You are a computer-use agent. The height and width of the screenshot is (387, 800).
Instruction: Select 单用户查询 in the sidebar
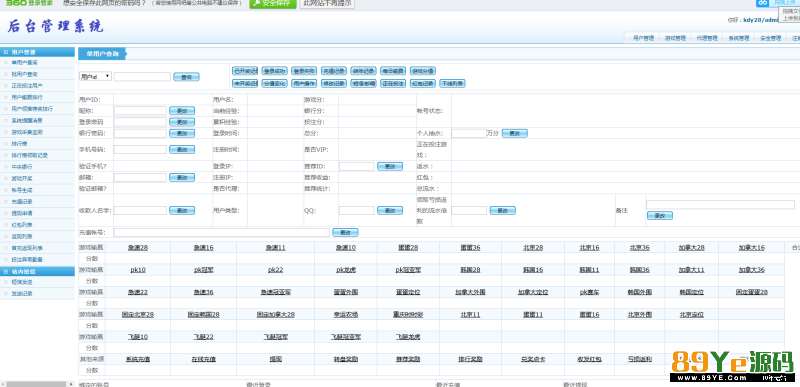pos(24,63)
